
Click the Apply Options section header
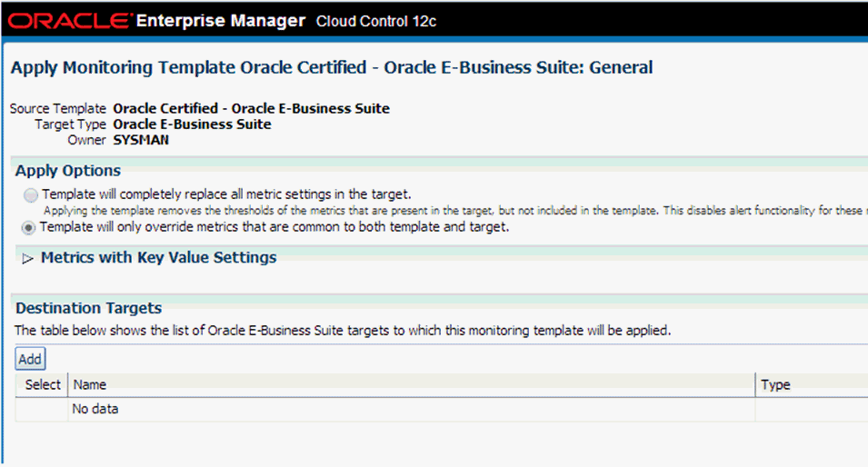(x=68, y=171)
